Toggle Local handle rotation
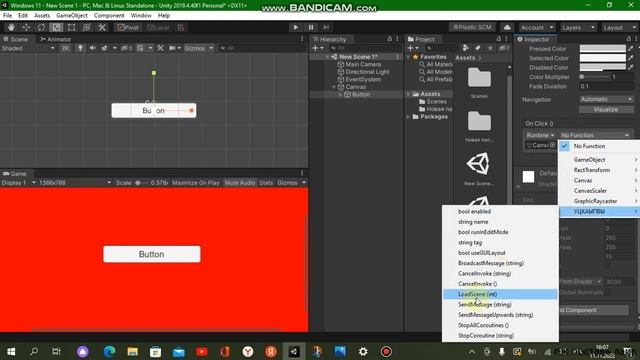The width and height of the screenshot is (640, 360). [x=158, y=27]
